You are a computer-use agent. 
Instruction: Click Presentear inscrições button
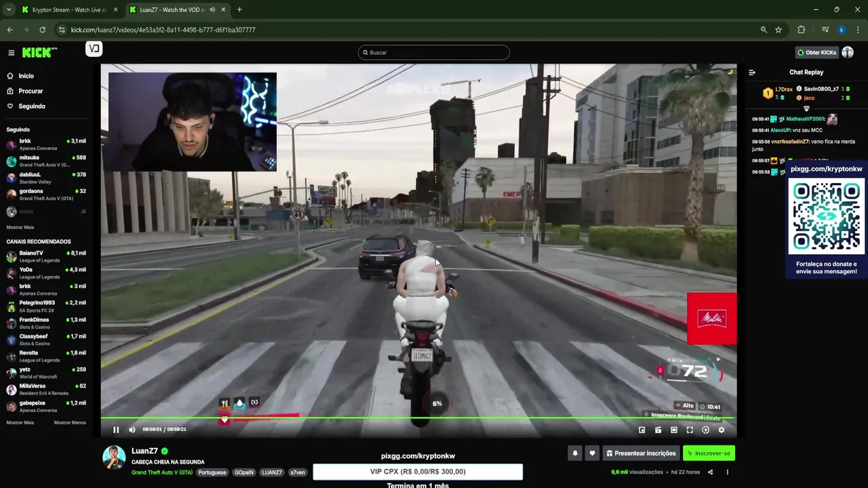point(641,453)
